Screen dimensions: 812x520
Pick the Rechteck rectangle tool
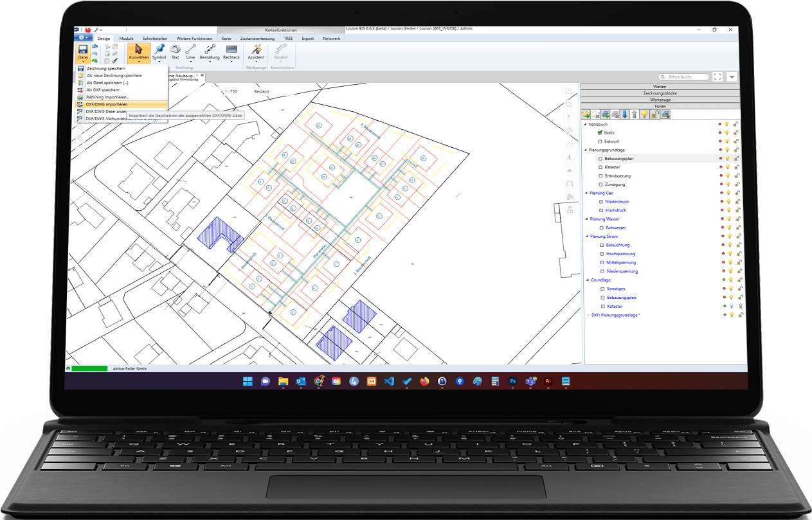(231, 51)
